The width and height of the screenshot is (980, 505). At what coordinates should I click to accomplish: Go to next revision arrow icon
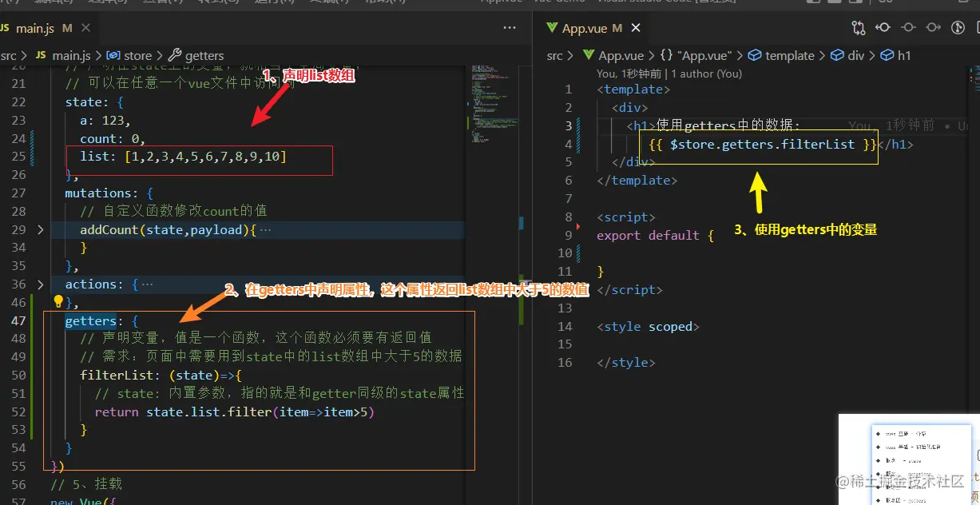(933, 28)
